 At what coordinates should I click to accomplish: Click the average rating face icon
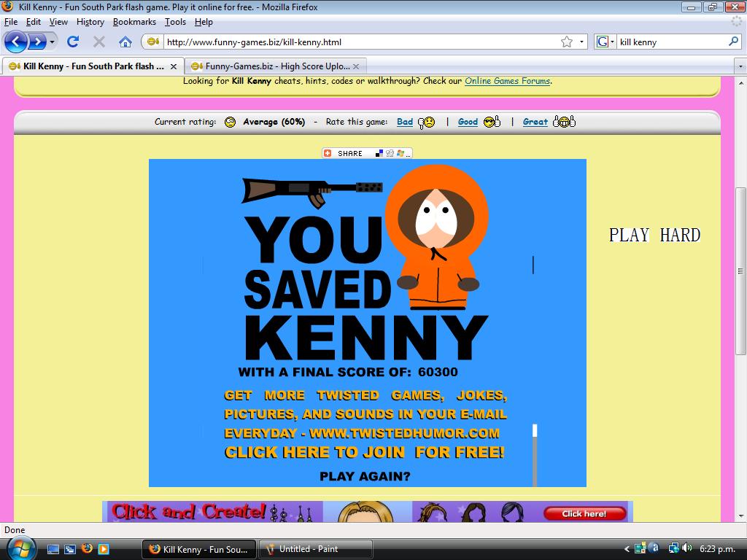click(230, 122)
